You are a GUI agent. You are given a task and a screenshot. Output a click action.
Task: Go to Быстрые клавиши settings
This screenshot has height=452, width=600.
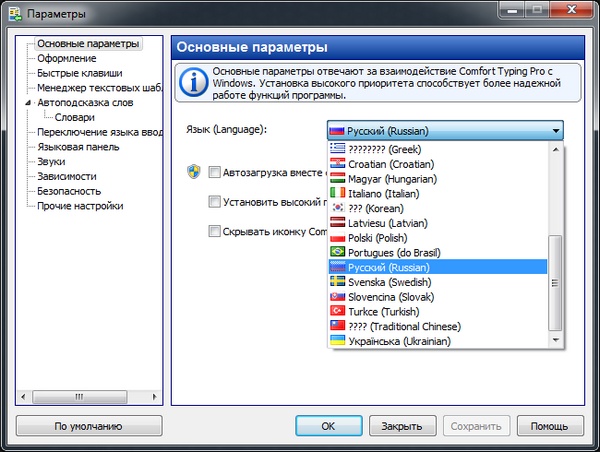pyautogui.click(x=80, y=73)
